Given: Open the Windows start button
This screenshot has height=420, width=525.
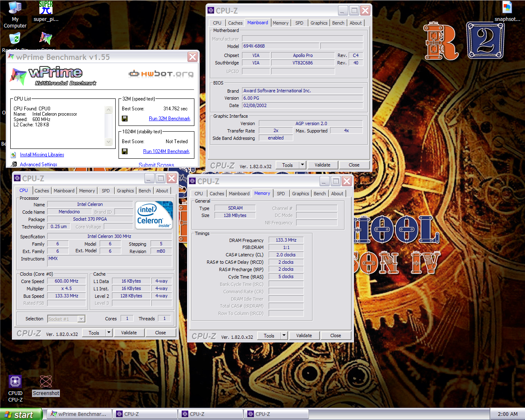Looking at the screenshot, I should [21, 414].
